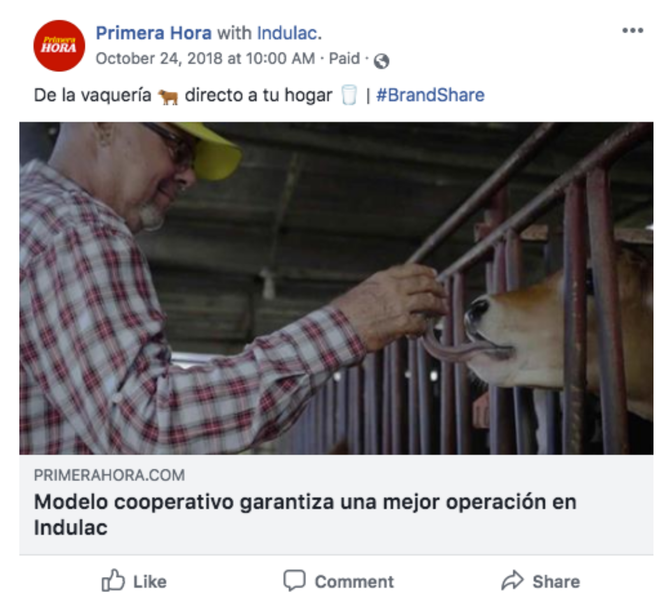Viewport: 672px width, 616px height.
Task: Open the #BrandShare hashtag
Action: pos(430,95)
